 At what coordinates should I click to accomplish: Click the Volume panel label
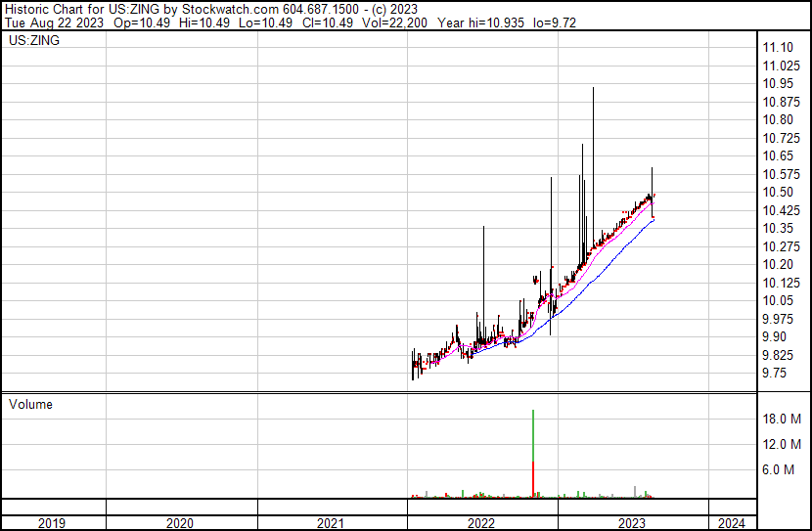click(30, 404)
